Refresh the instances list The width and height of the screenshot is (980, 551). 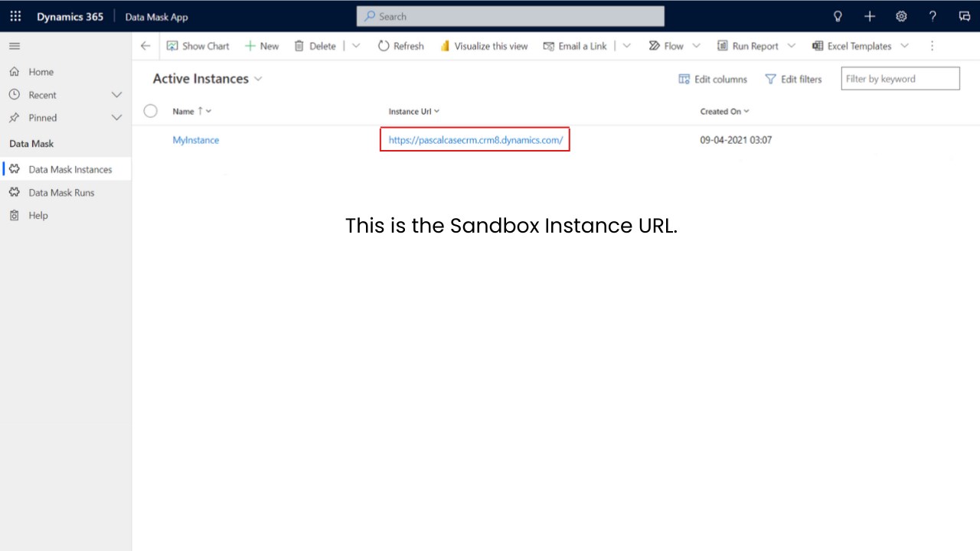coord(401,46)
